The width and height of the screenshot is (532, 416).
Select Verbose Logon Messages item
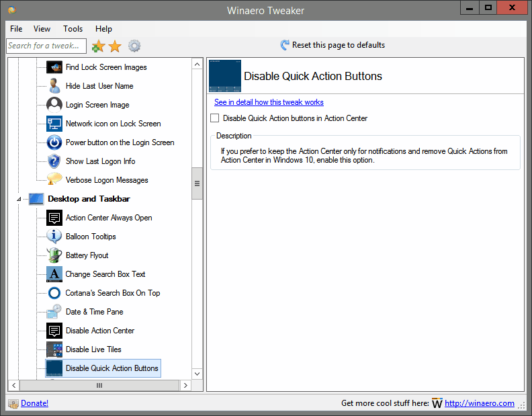point(107,180)
